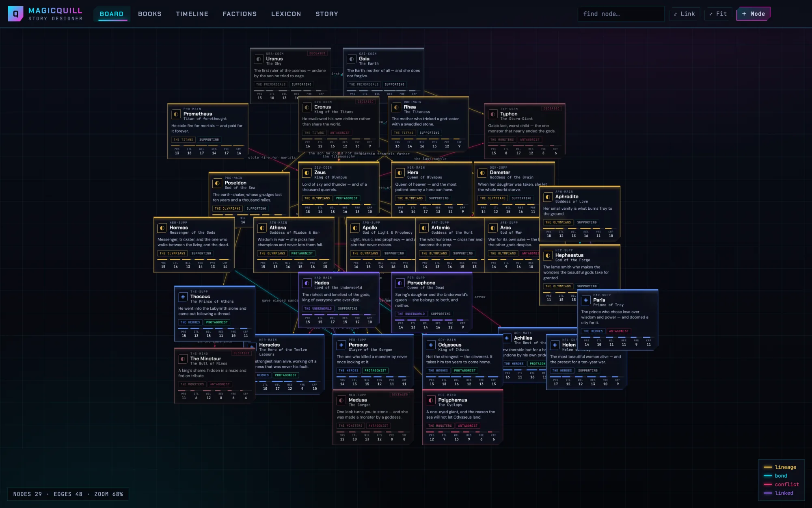Click the Hermes node icon

click(162, 228)
